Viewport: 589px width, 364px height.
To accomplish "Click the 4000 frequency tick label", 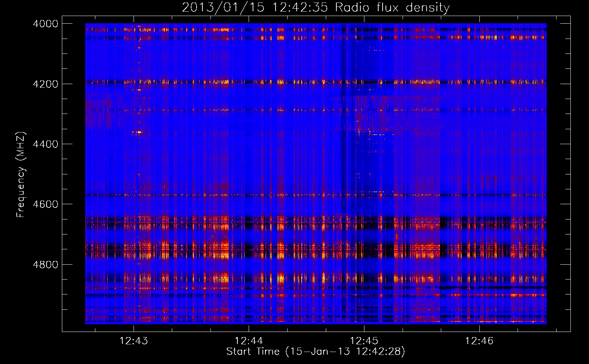I will click(46, 24).
